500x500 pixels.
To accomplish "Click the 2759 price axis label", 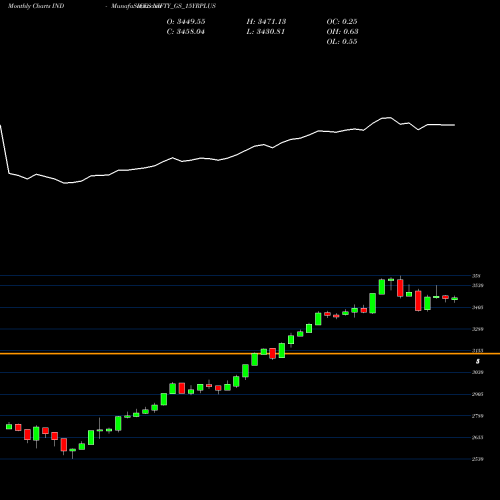I will (478, 416).
